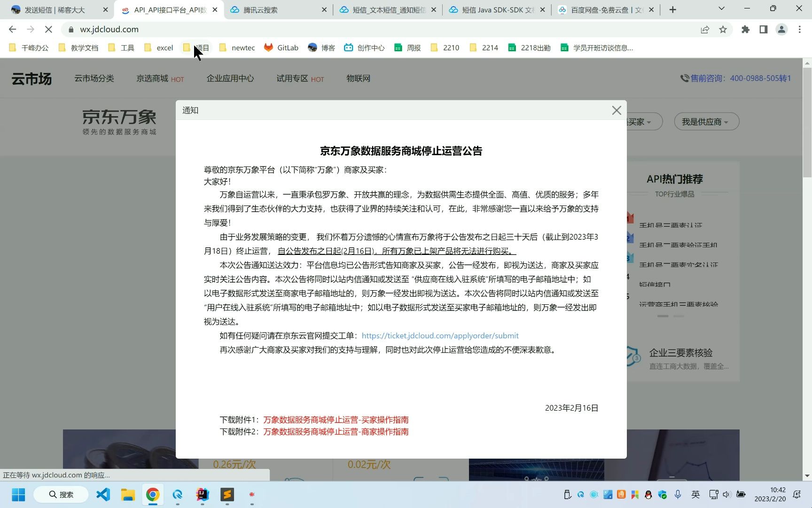
Task: Click the 售前咨询 phone number
Action: pyautogui.click(x=736, y=79)
